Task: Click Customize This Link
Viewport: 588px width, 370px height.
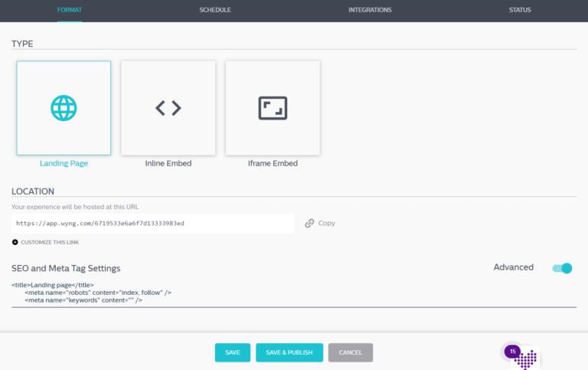Action: (x=50, y=242)
